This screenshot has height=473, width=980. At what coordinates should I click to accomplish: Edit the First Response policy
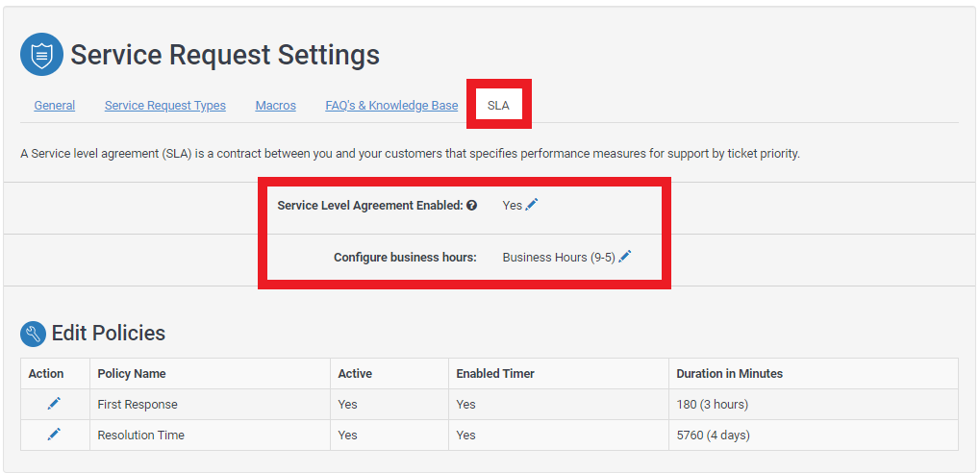55,404
